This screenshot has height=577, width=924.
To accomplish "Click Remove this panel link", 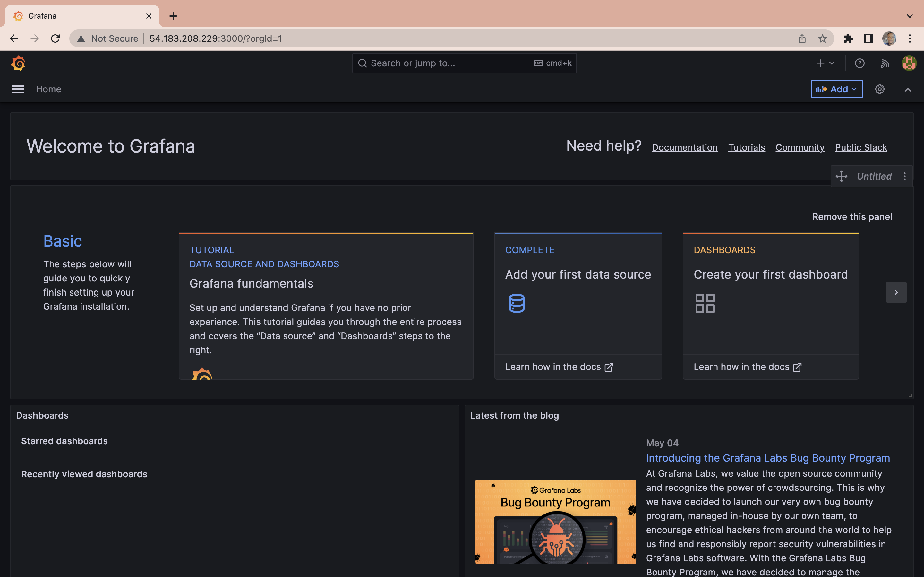I will 852,217.
